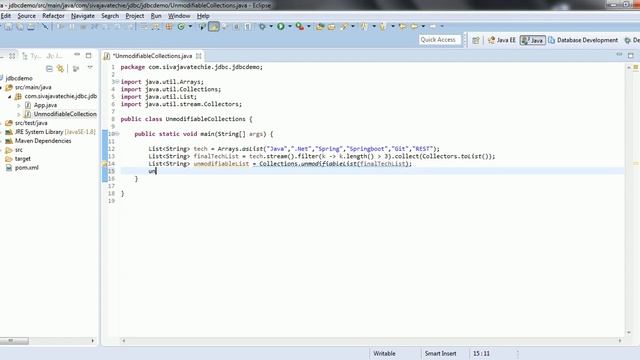
Task: Open the Navigate menu
Action: (83, 16)
